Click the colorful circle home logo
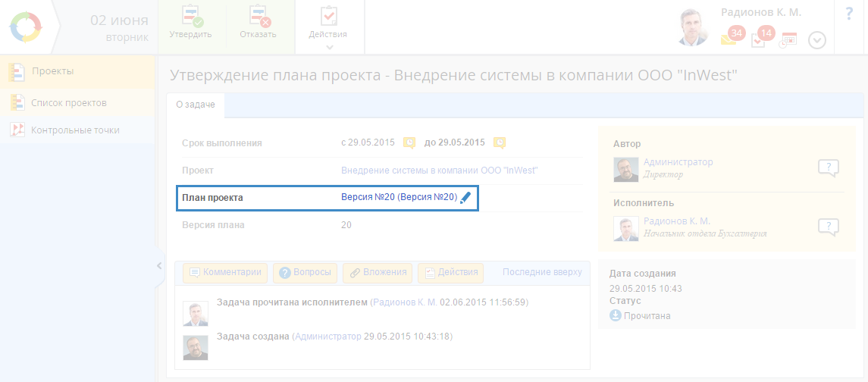The width and height of the screenshot is (868, 382). tap(25, 27)
